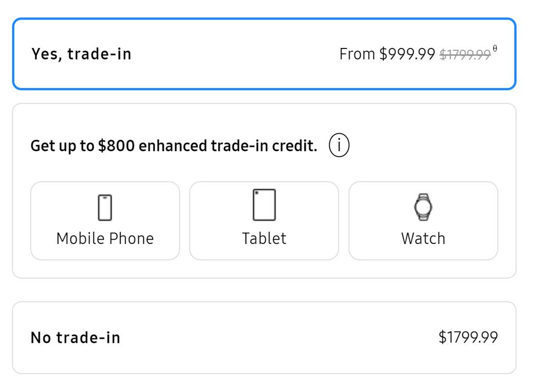540x392 pixels.
Task: Click the crossed-out $1799.99 original price
Action: pyautogui.click(x=465, y=54)
